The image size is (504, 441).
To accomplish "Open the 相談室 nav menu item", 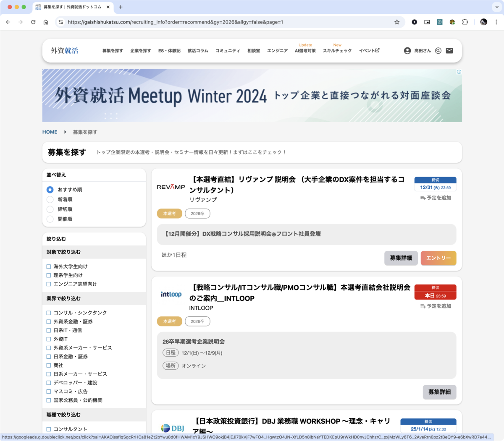I will (x=254, y=51).
